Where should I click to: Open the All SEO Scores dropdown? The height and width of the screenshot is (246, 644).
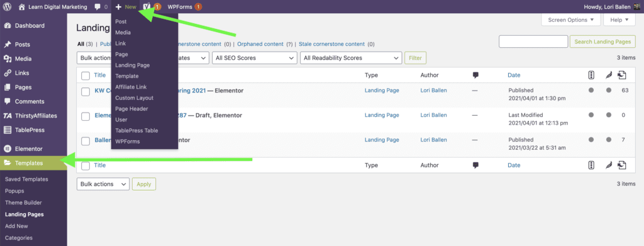(255, 58)
